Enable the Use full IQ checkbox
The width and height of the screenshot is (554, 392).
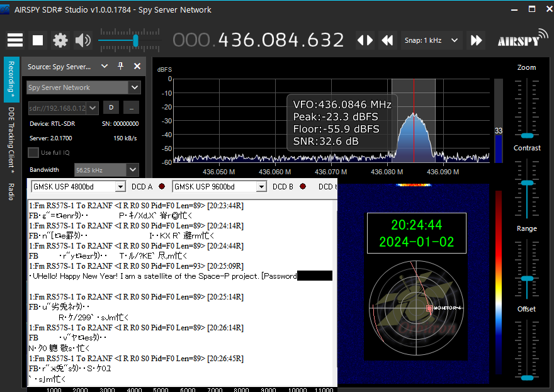[x=33, y=152]
